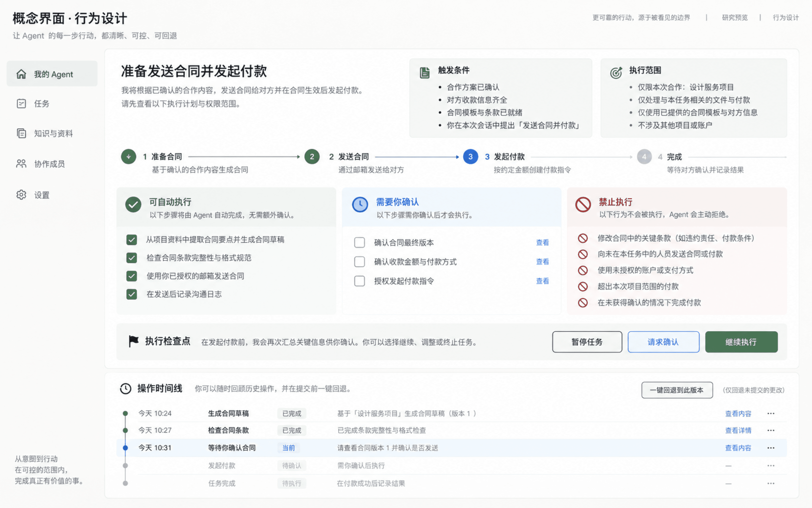Screen dimensions: 812x508
Task: Click the green 继续执行 button
Action: point(741,342)
